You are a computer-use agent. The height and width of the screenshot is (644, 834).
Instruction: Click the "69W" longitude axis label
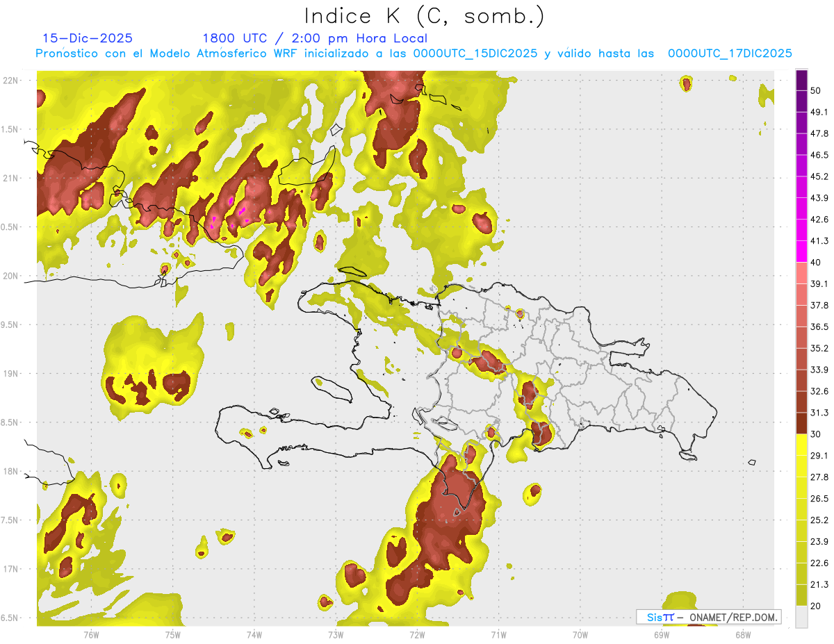tap(662, 634)
